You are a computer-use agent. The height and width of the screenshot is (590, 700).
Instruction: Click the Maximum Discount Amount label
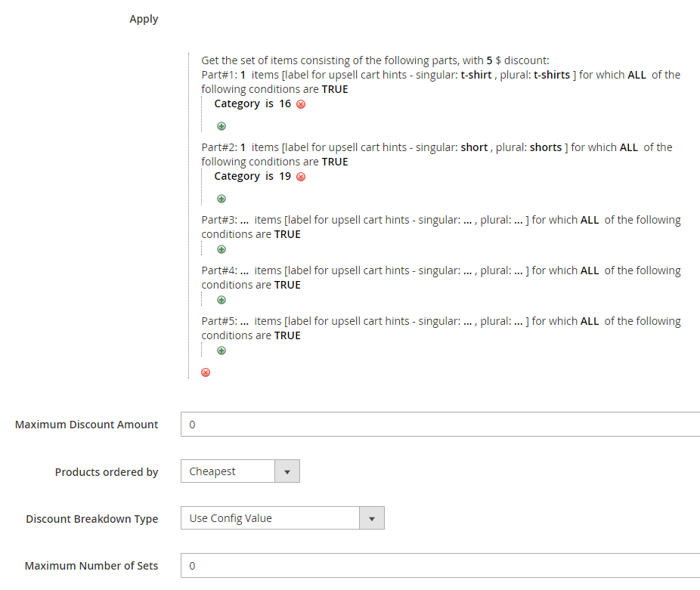pos(87,425)
